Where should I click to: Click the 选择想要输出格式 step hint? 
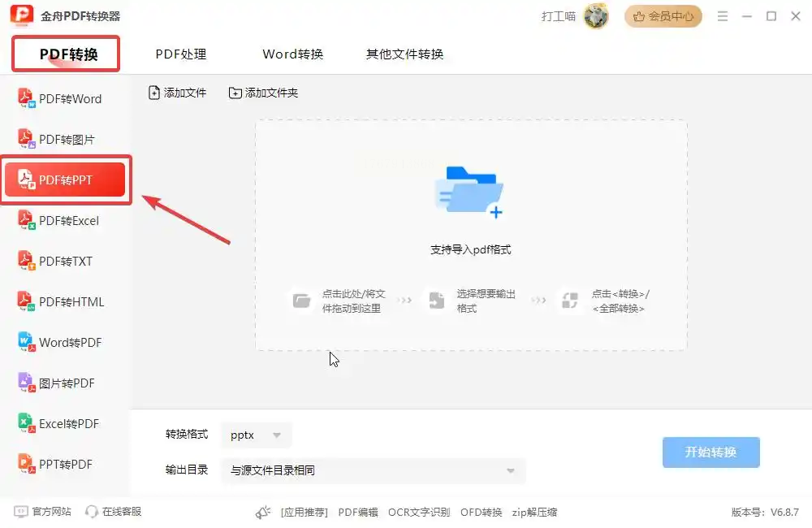(486, 301)
